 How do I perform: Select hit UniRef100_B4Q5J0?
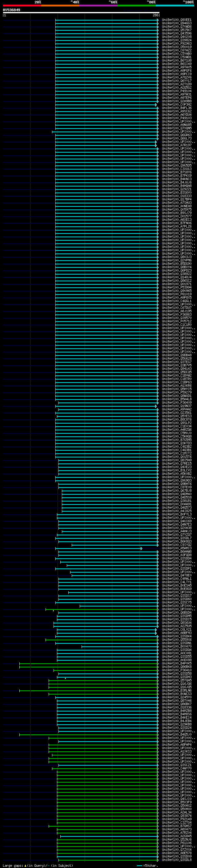[176, 735]
